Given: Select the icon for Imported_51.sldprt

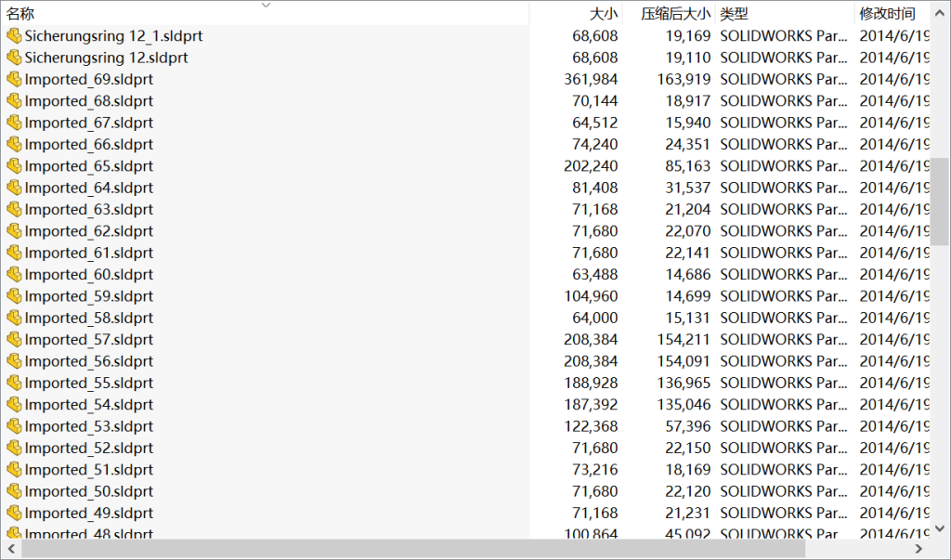Looking at the screenshot, I should pyautogui.click(x=14, y=470).
